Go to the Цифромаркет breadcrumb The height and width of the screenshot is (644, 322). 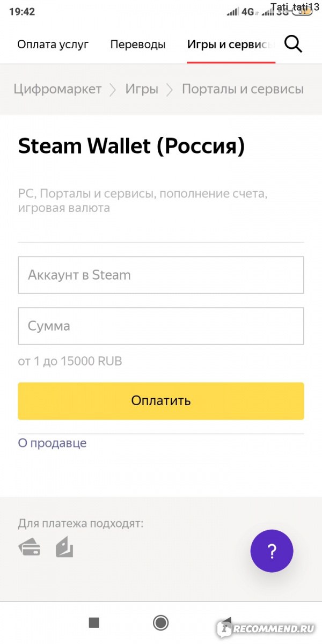coord(57,89)
